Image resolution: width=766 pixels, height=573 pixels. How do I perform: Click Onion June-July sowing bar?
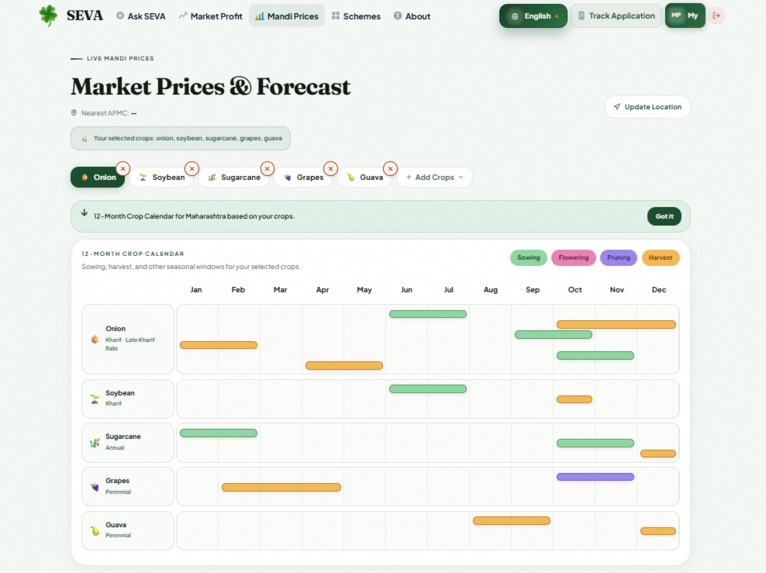(x=428, y=314)
